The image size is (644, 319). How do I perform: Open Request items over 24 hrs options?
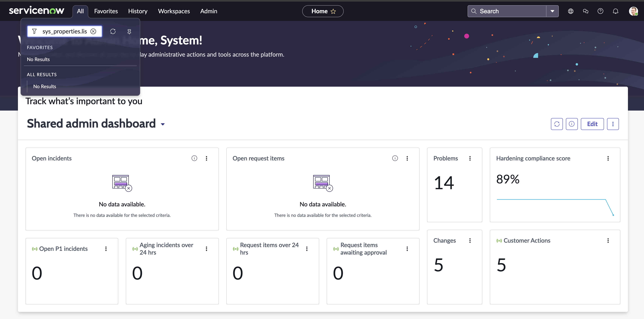[x=307, y=249]
